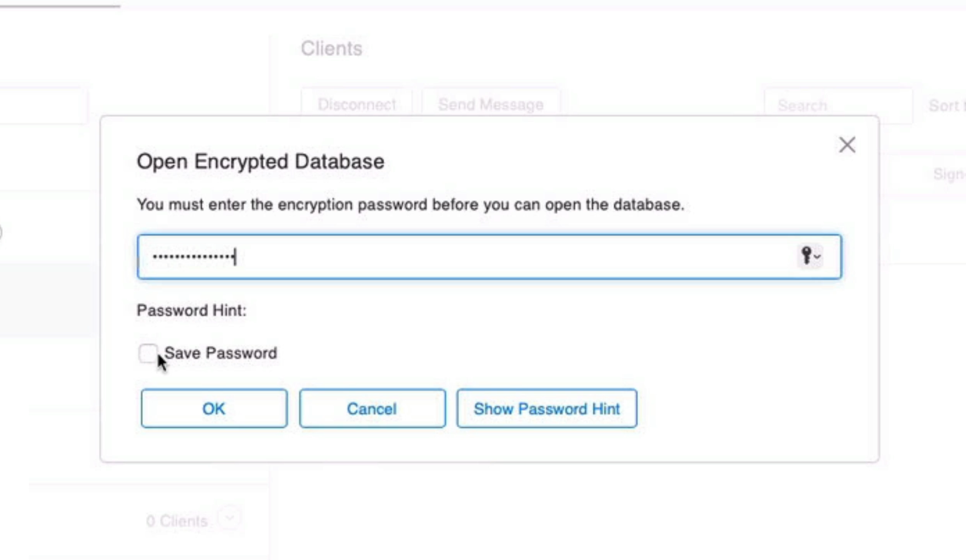Viewport: 966px width, 560px height.
Task: Dismiss the Open Encrypted Database dialog
Action: [x=847, y=145]
